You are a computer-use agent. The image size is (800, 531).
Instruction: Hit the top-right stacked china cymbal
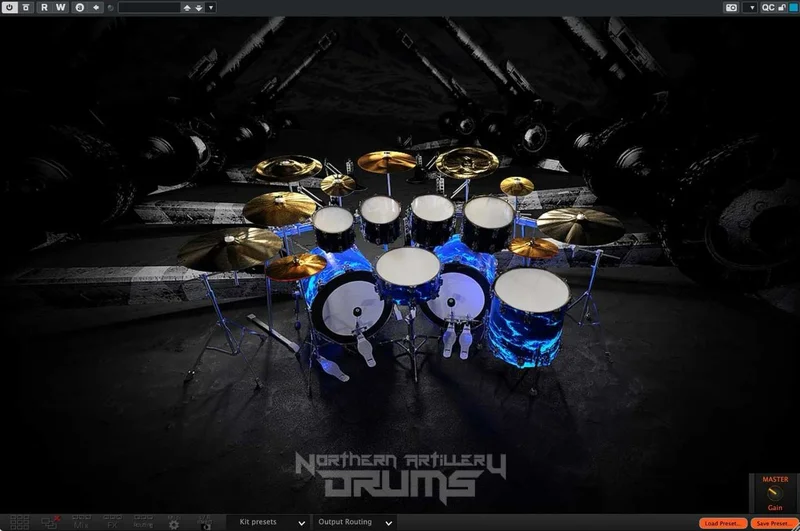click(467, 162)
